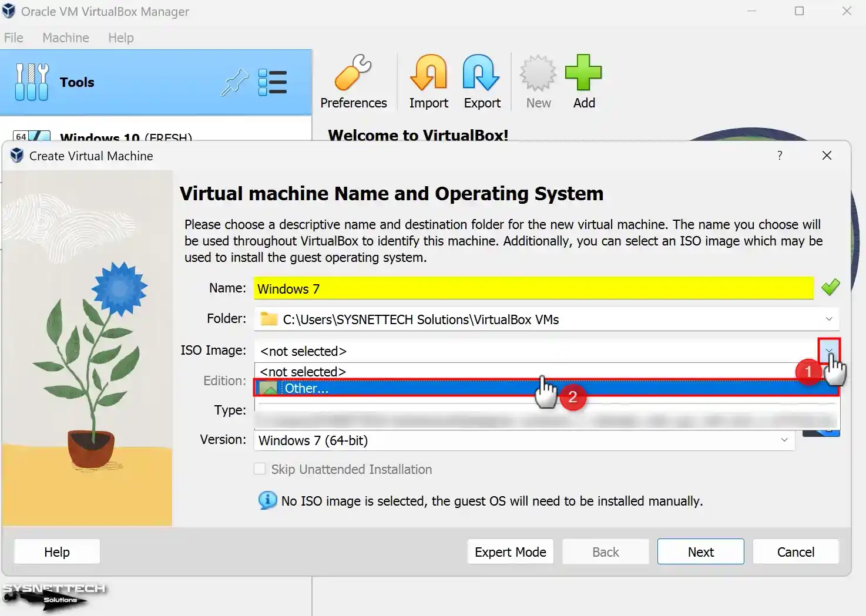Click the green Add machine icon

tap(583, 82)
